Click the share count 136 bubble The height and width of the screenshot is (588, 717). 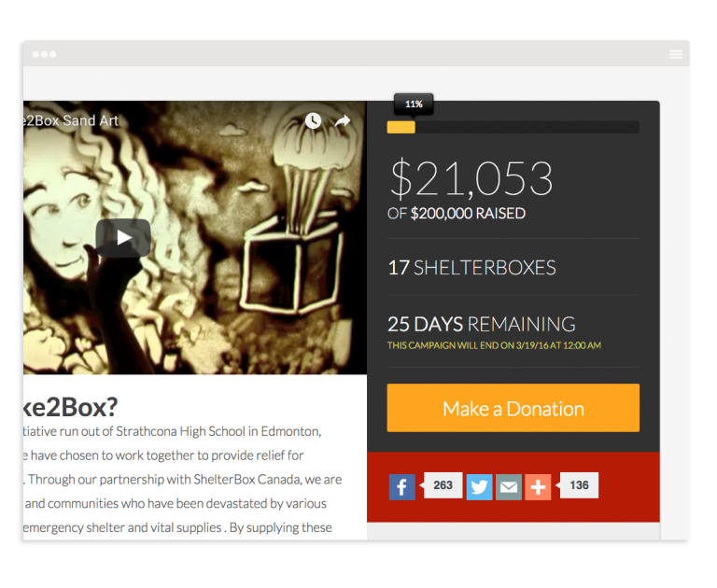[579, 485]
